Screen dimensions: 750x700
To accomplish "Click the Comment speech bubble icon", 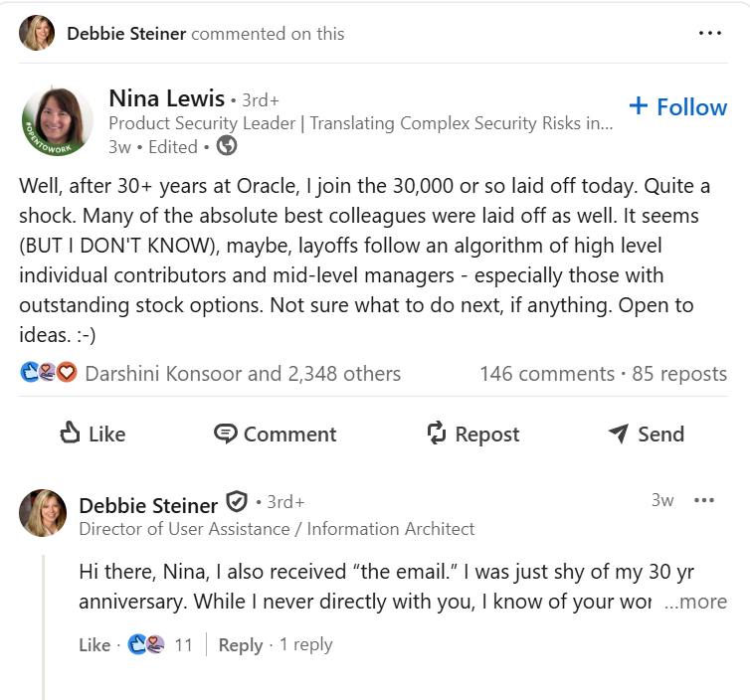I will 226,434.
